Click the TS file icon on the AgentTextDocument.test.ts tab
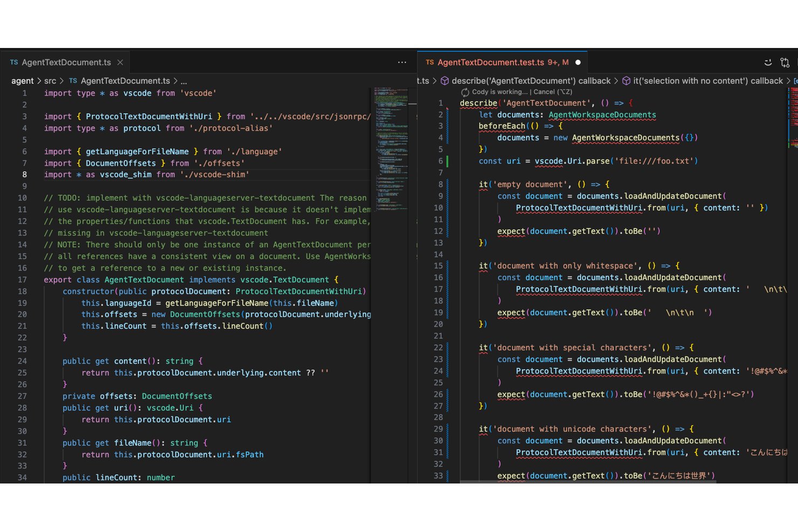Screen dimensions: 798x532 click(x=430, y=63)
